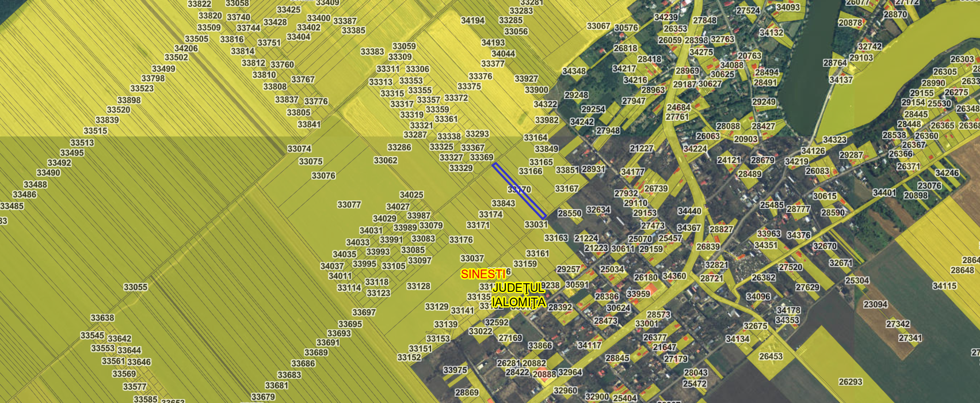Click on parcel 26453
The image size is (980, 403).
(x=771, y=356)
